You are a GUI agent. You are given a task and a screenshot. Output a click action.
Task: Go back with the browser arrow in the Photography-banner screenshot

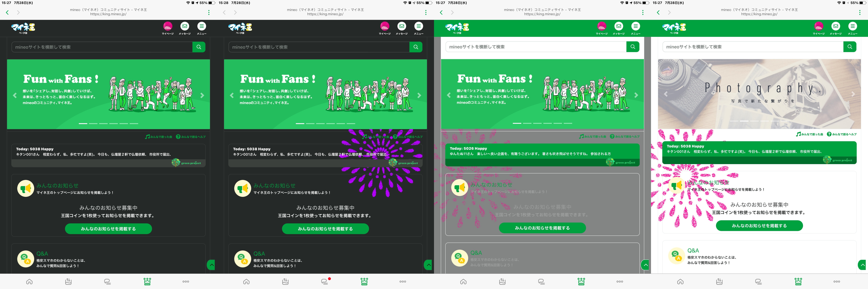[658, 12]
